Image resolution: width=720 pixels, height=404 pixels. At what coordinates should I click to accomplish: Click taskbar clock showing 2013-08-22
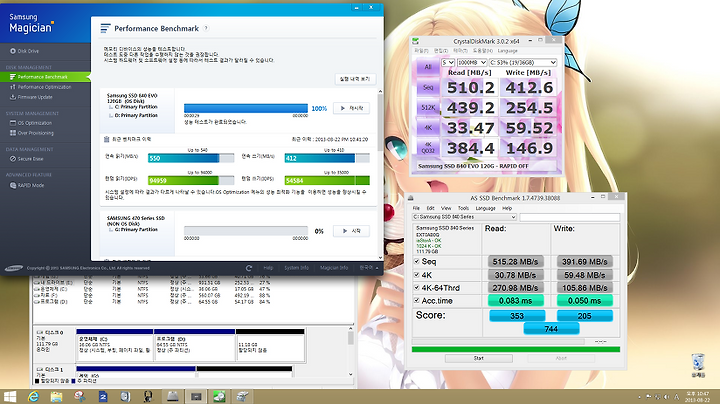697,397
